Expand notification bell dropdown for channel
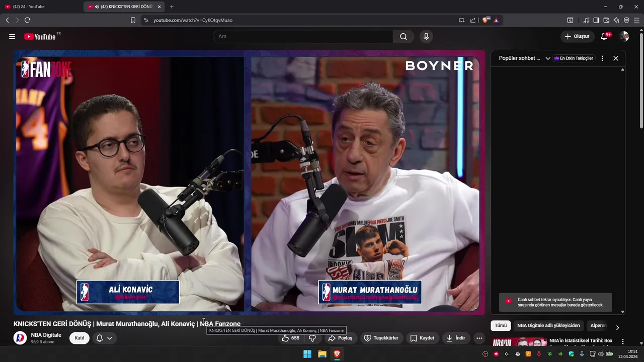Screen dimensions: 644x362 (x=104, y=338)
